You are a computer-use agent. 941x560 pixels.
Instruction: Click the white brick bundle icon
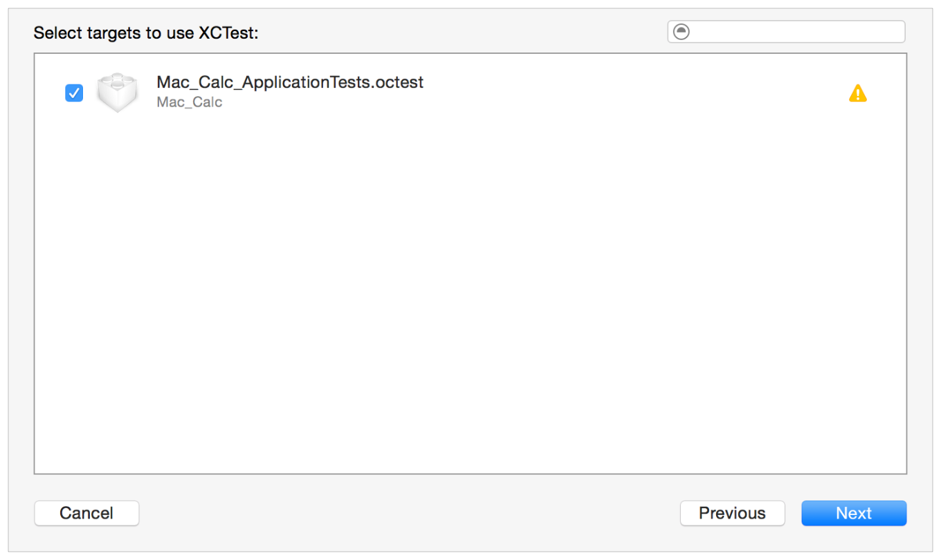[x=117, y=93]
